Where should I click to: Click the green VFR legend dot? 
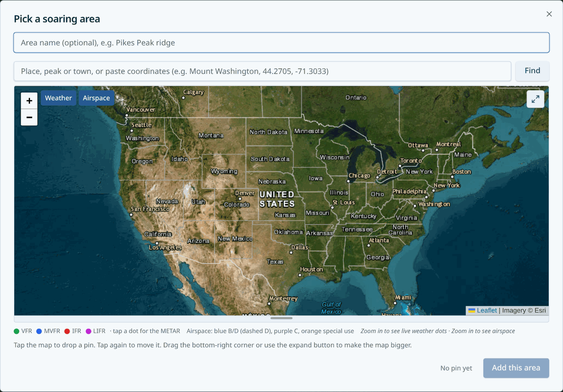click(17, 331)
